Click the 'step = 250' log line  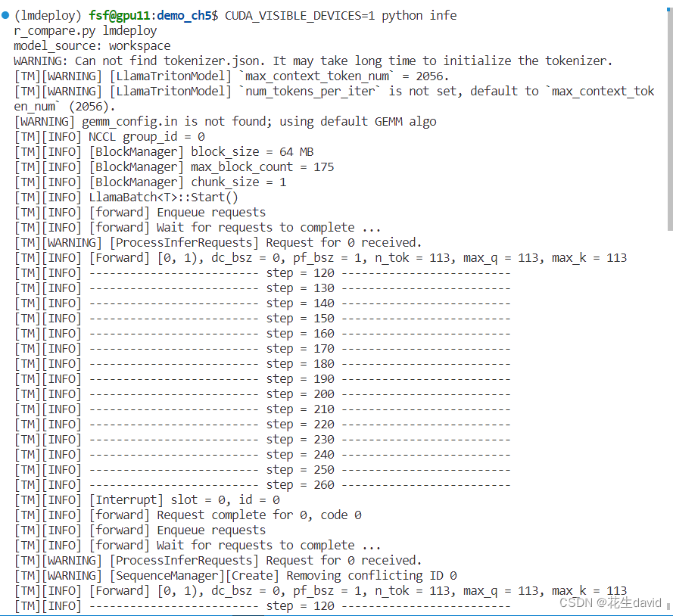coord(262,470)
